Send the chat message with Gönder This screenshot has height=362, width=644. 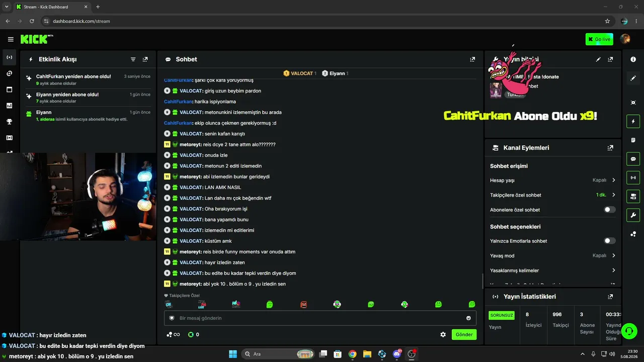point(464,334)
